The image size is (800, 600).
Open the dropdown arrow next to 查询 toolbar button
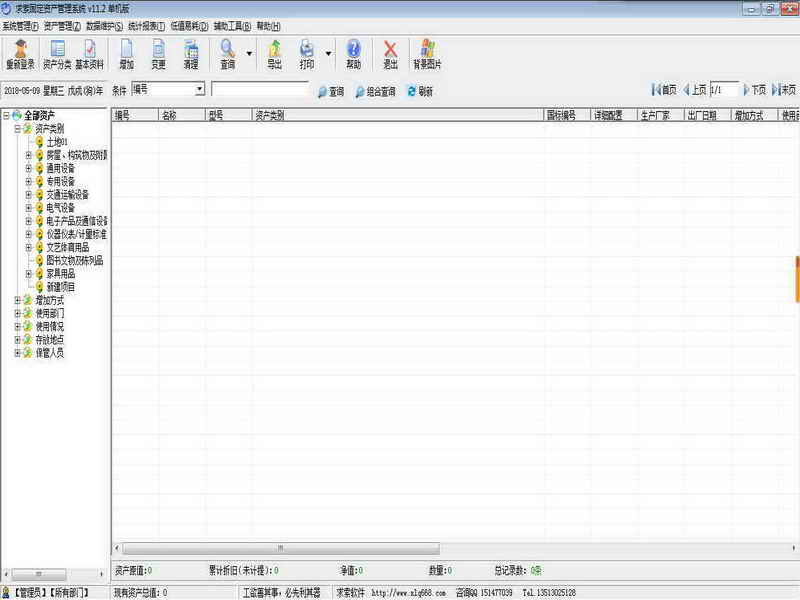tap(249, 53)
